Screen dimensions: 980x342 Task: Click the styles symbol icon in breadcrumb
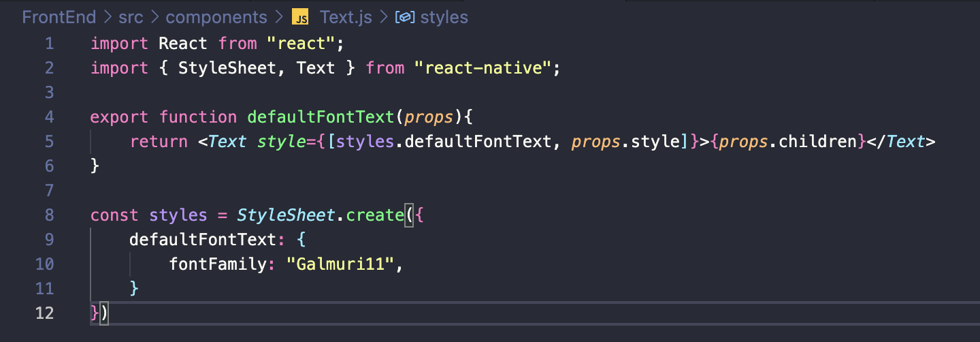coord(405,17)
